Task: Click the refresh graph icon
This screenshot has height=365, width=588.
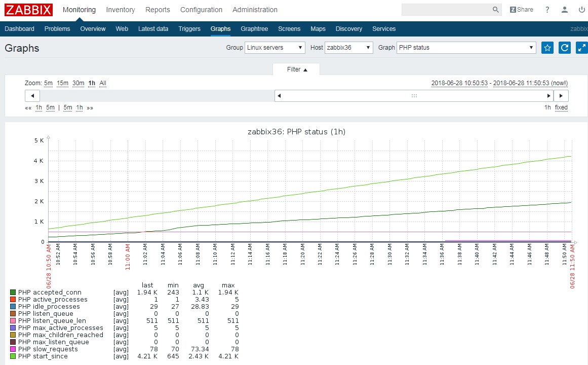Action: [564, 48]
